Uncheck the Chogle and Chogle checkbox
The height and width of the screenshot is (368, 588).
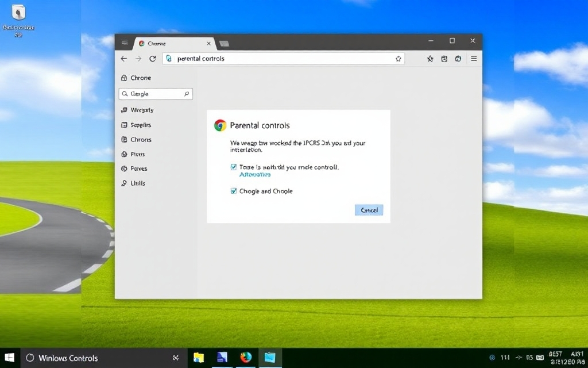pos(234,191)
